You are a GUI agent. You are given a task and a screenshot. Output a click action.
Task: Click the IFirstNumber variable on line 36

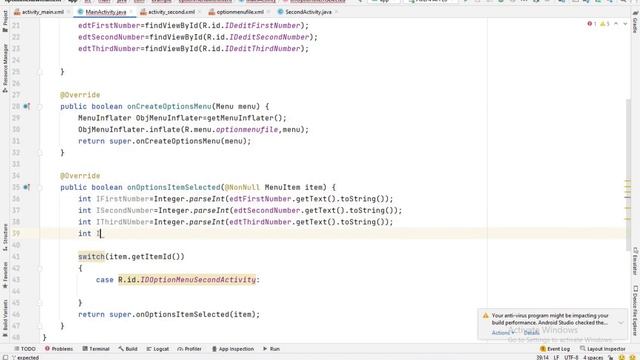click(x=122, y=199)
